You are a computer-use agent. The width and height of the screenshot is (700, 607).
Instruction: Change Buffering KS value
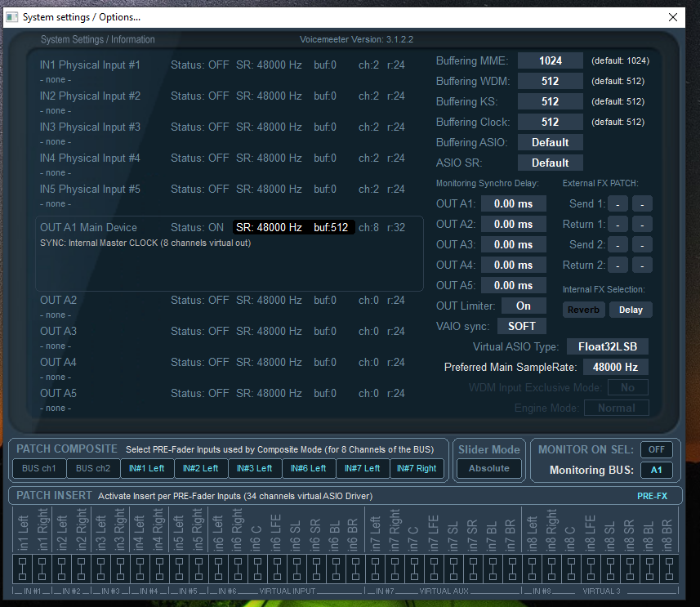click(550, 102)
